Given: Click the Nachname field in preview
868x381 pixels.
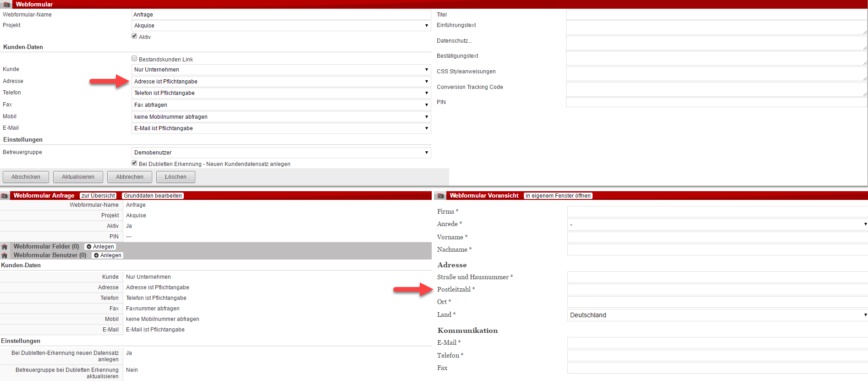Looking at the screenshot, I should [717, 249].
